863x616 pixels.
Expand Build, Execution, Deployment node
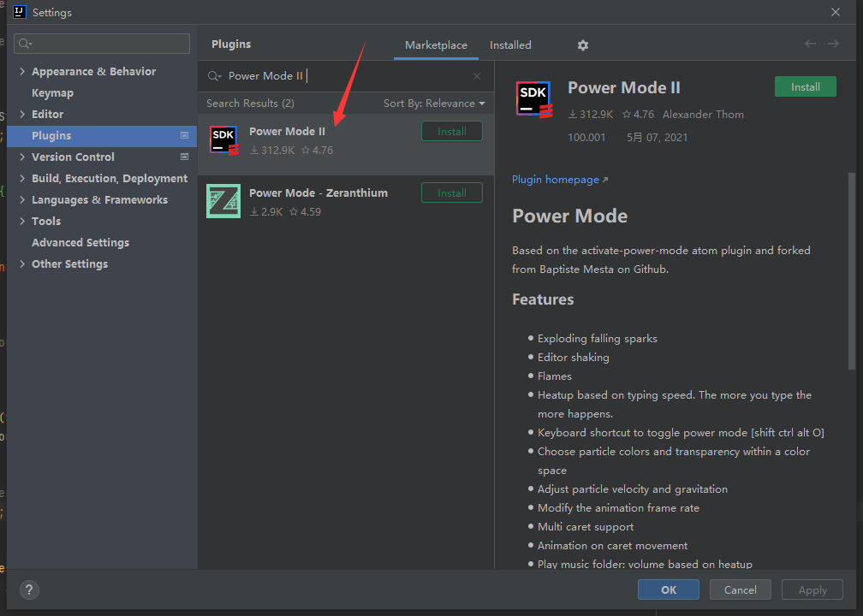pos(22,178)
